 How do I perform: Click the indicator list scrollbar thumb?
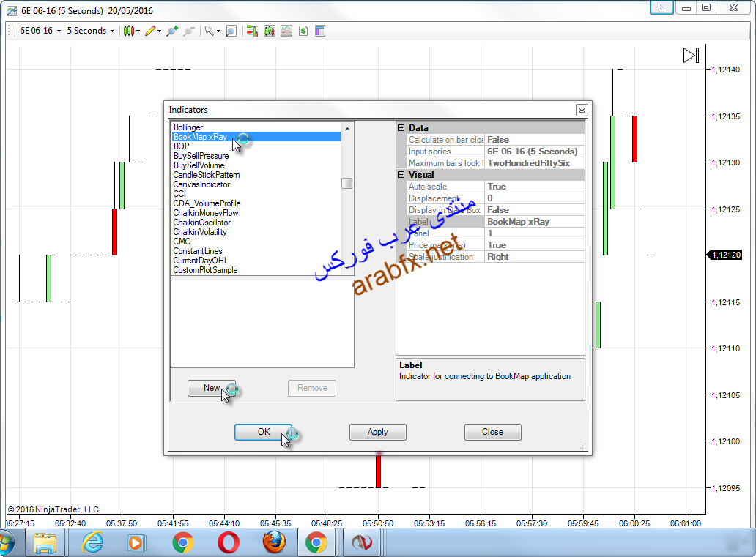[347, 184]
